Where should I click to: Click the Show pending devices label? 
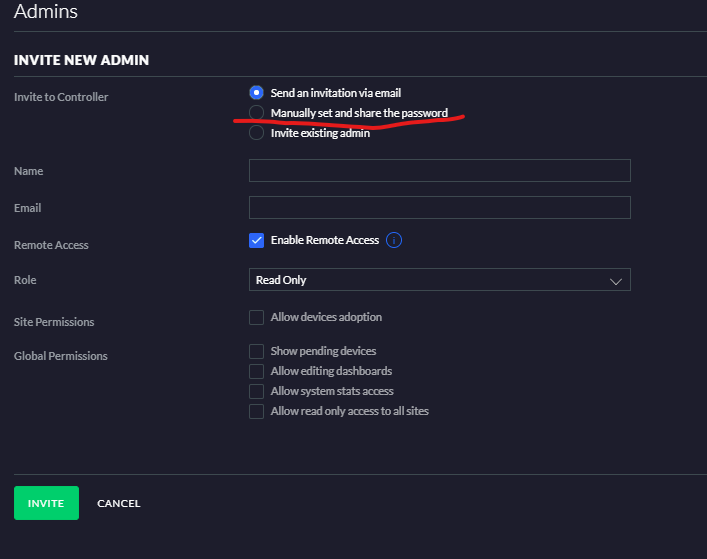click(323, 352)
